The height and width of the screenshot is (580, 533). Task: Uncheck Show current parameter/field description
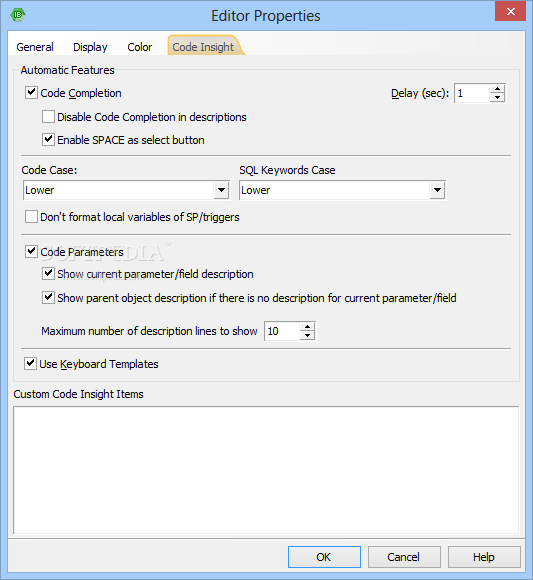click(x=48, y=274)
